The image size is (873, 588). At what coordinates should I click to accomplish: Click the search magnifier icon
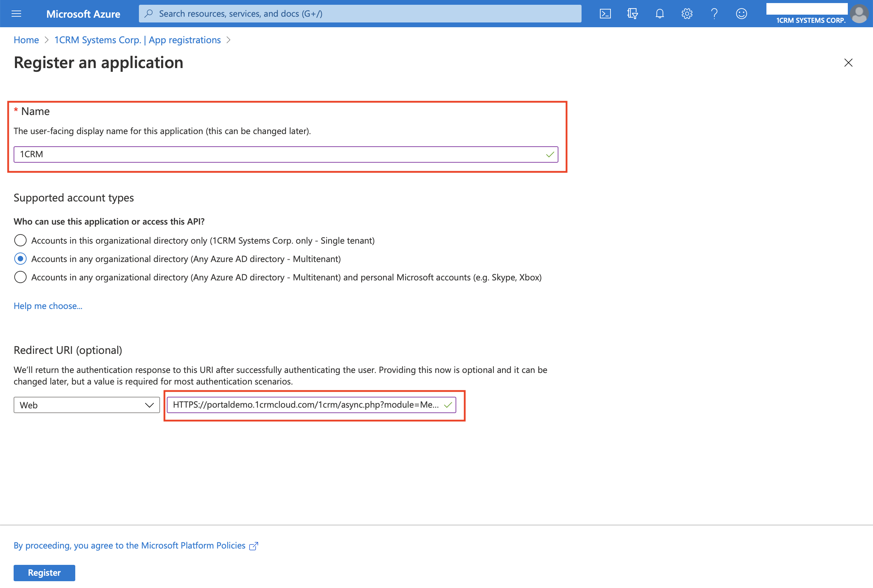(148, 14)
